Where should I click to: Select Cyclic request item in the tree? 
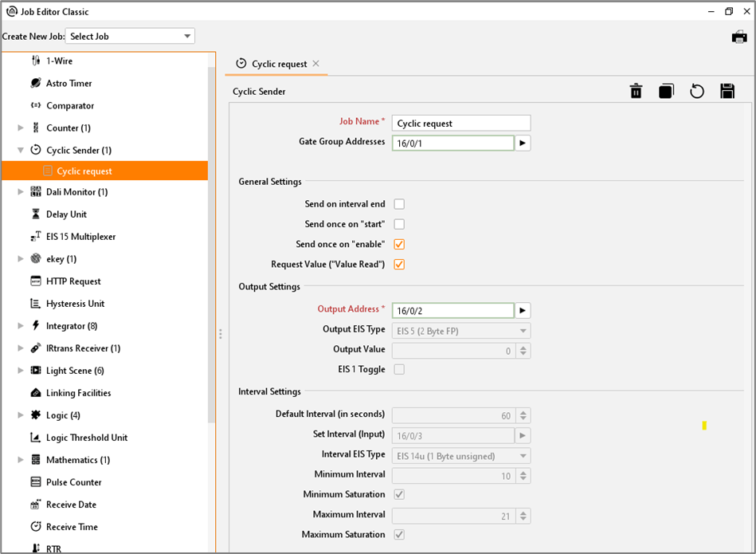(84, 171)
